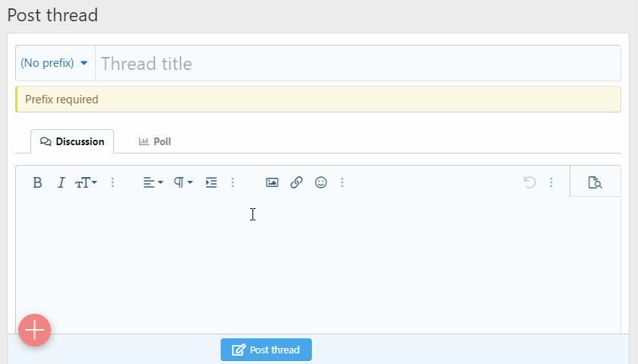The height and width of the screenshot is (364, 638).
Task: Insert a link in editor
Action: tap(297, 182)
